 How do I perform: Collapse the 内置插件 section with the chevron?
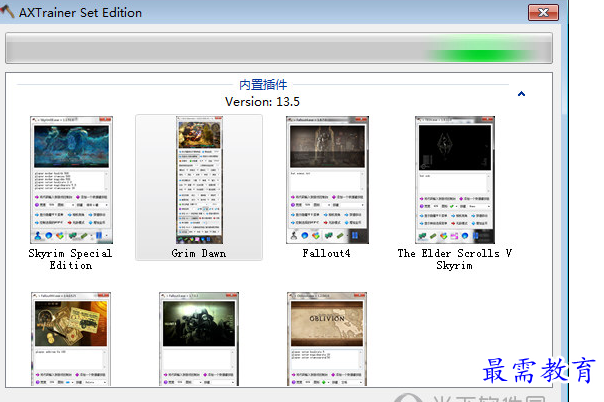click(521, 94)
